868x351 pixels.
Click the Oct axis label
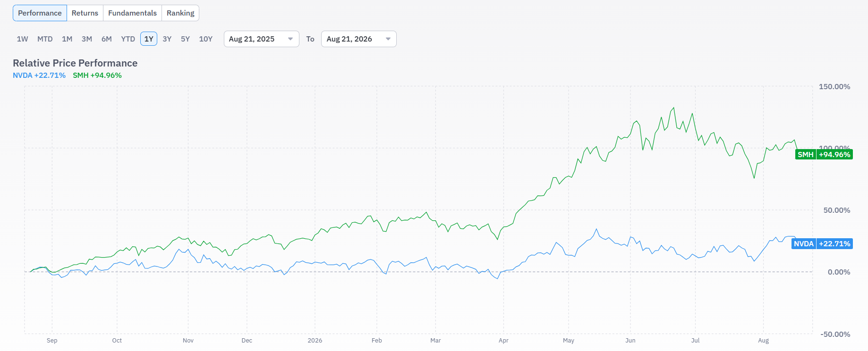click(117, 341)
